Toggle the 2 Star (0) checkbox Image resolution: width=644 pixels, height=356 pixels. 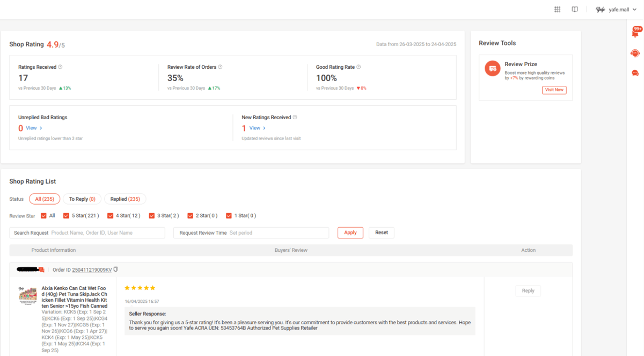click(191, 216)
